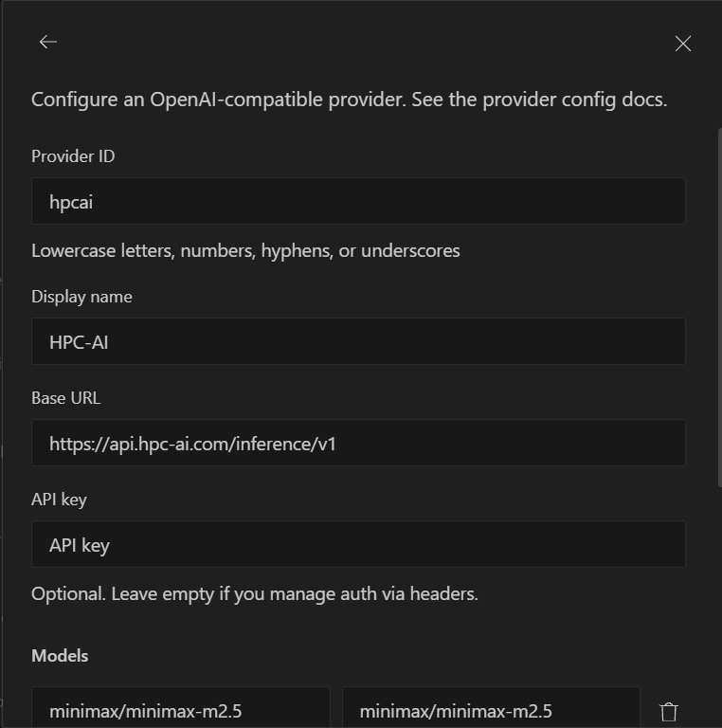
Task: Click the right minimax/minimax-m2.5 model field
Action: [491, 710]
